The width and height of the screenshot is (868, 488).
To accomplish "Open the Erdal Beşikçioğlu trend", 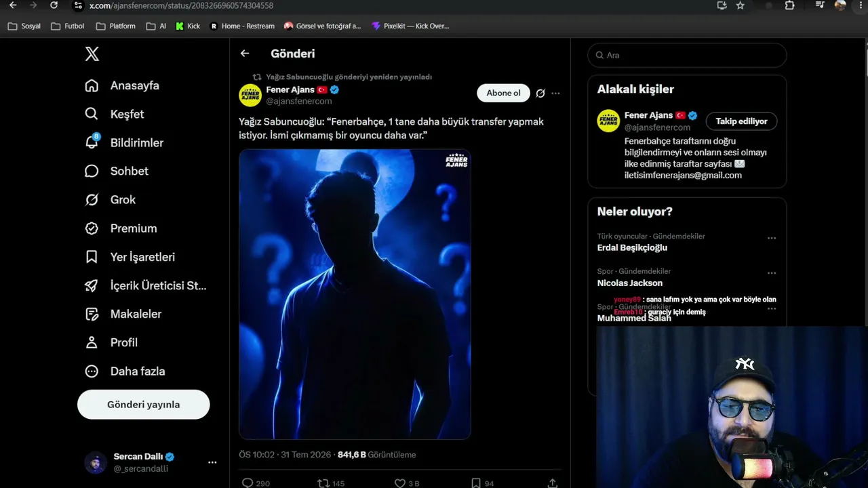I will pos(632,247).
